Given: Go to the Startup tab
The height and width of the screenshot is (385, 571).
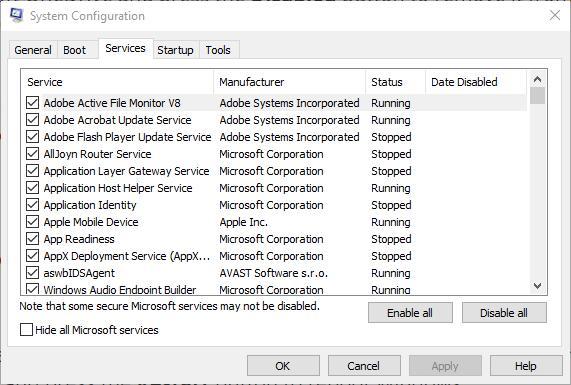Looking at the screenshot, I should (x=175, y=50).
